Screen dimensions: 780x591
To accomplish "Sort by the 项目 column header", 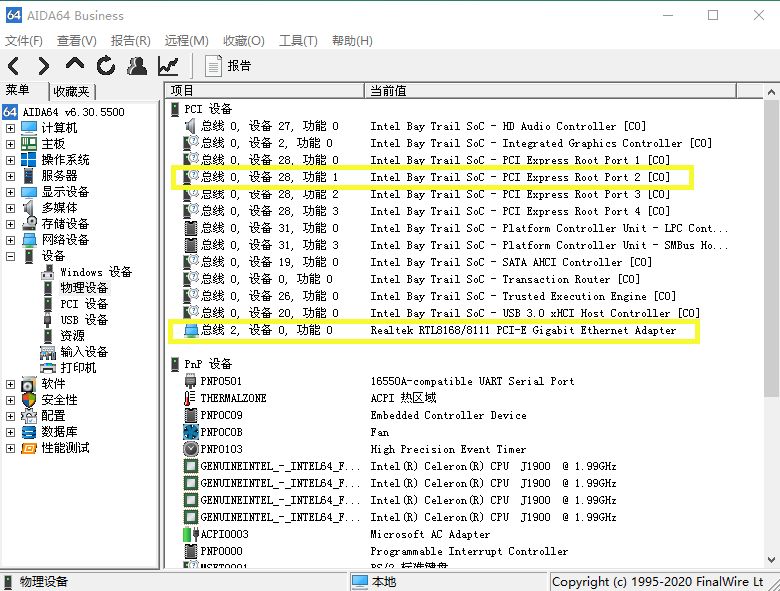I will tap(265, 91).
